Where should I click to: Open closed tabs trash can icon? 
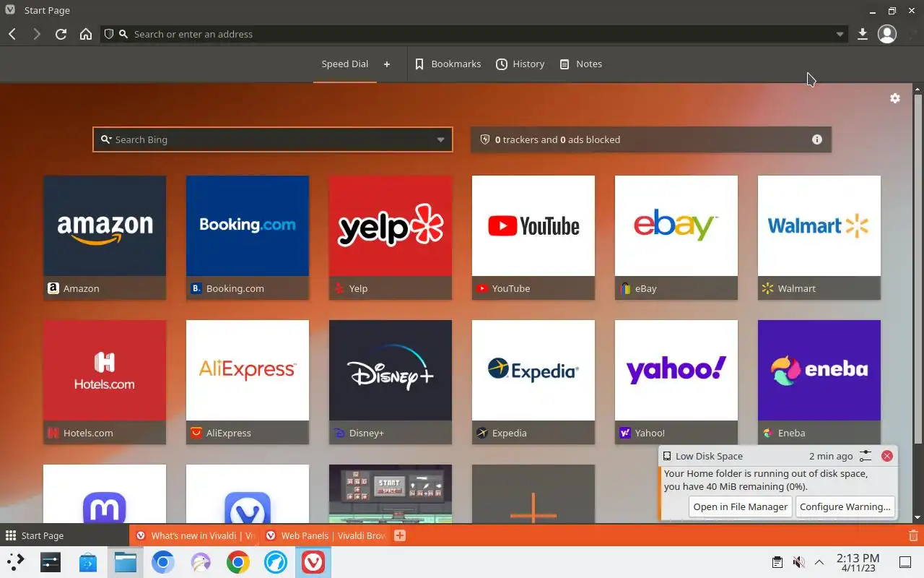(913, 535)
